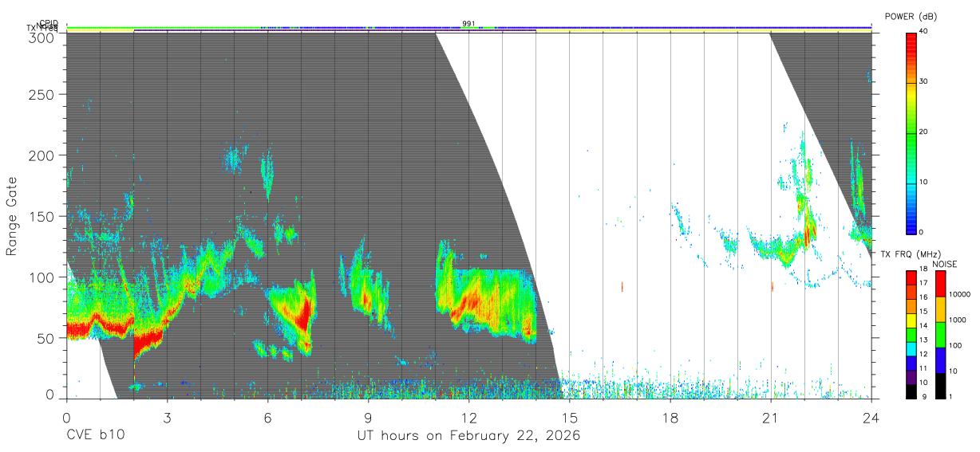Click the '991' CPID value at top

pyautogui.click(x=468, y=24)
